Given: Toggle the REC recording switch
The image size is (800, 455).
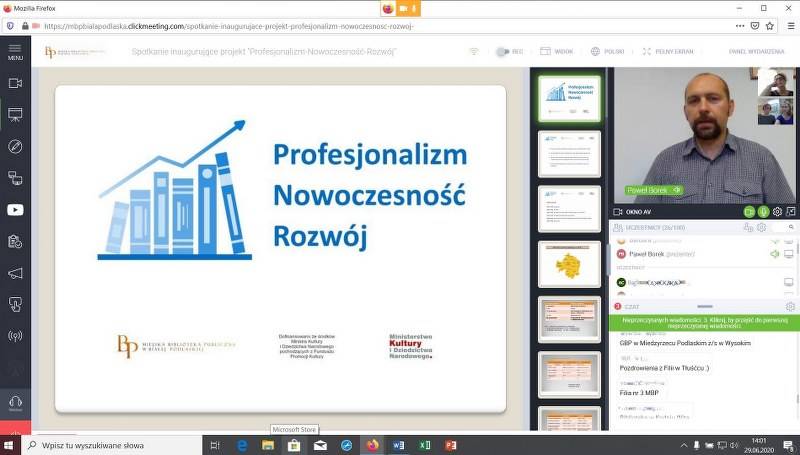Looking at the screenshot, I should click(x=510, y=51).
